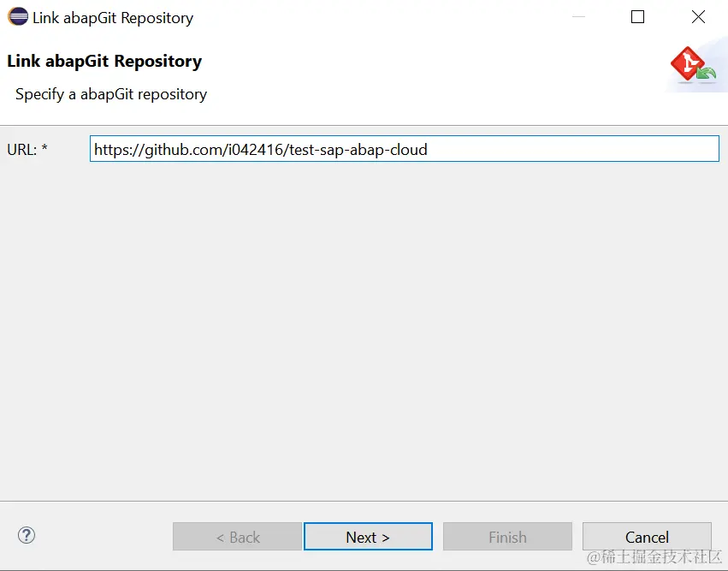728x571 pixels.
Task: Click the disabled Finish button
Action: [x=507, y=537]
